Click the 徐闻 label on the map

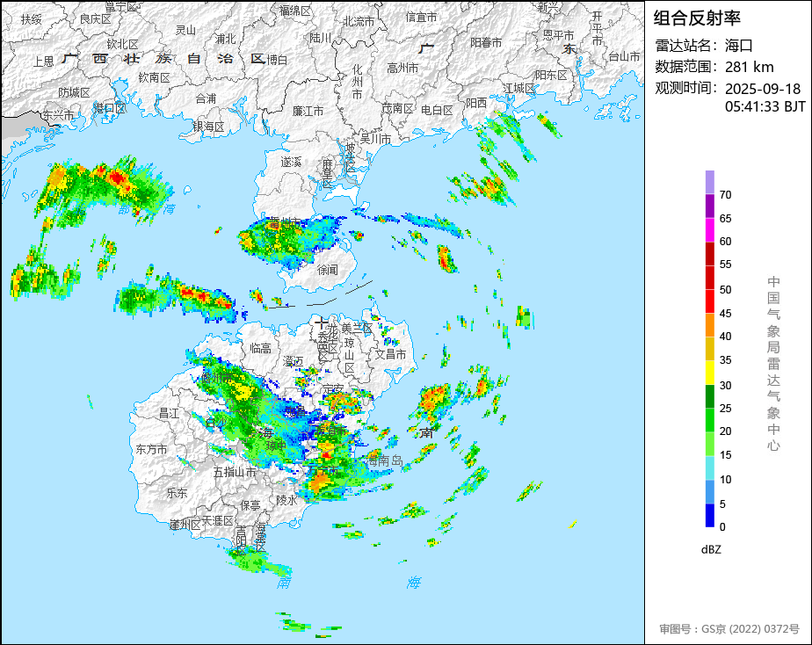tap(328, 270)
